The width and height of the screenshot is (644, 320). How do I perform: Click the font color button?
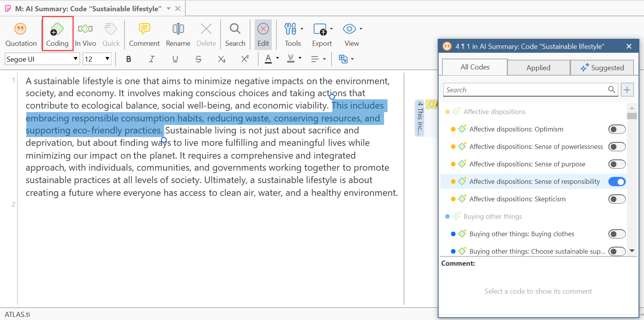click(x=268, y=59)
